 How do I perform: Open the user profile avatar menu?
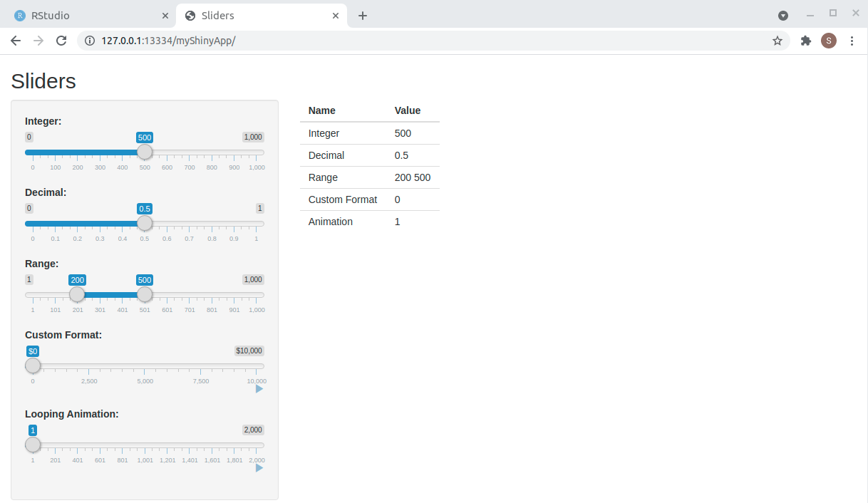[828, 41]
